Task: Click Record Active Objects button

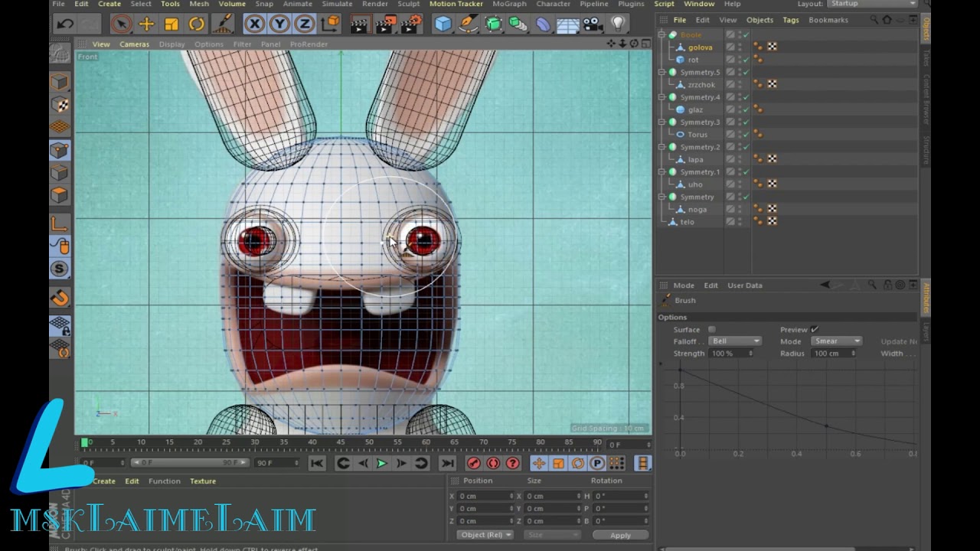Action: 474,464
